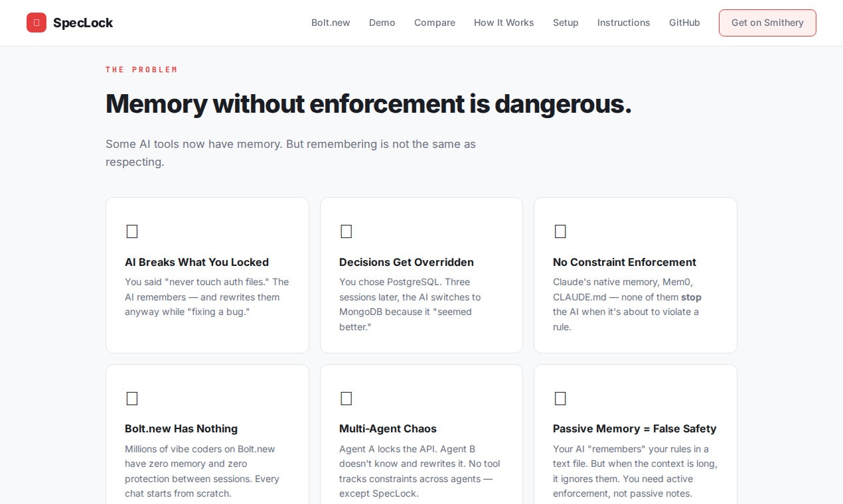Click icon above Bolt.new Has Nothing

coord(132,399)
